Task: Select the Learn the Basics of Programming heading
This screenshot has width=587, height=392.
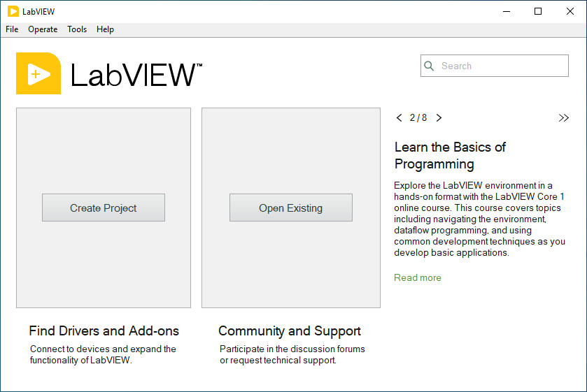Action: pyautogui.click(x=450, y=155)
